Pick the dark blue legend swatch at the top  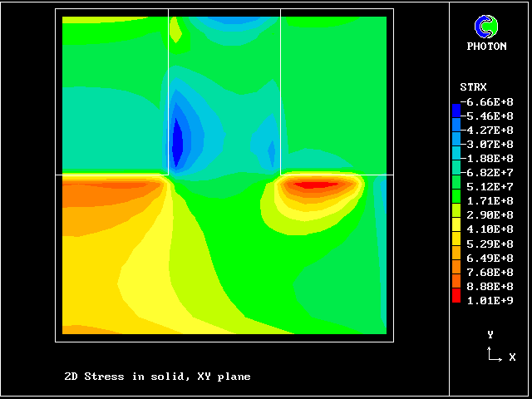point(456,110)
